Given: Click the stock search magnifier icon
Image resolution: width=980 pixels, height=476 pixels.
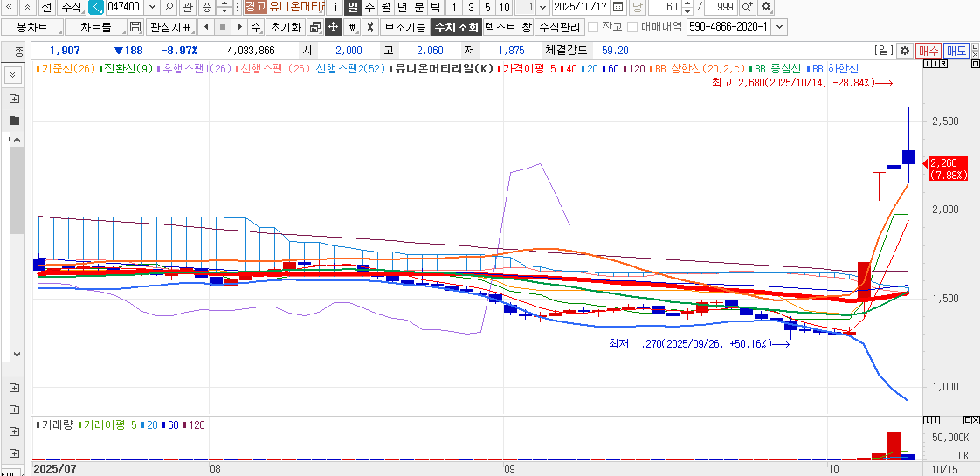Looking at the screenshot, I should (169, 7).
